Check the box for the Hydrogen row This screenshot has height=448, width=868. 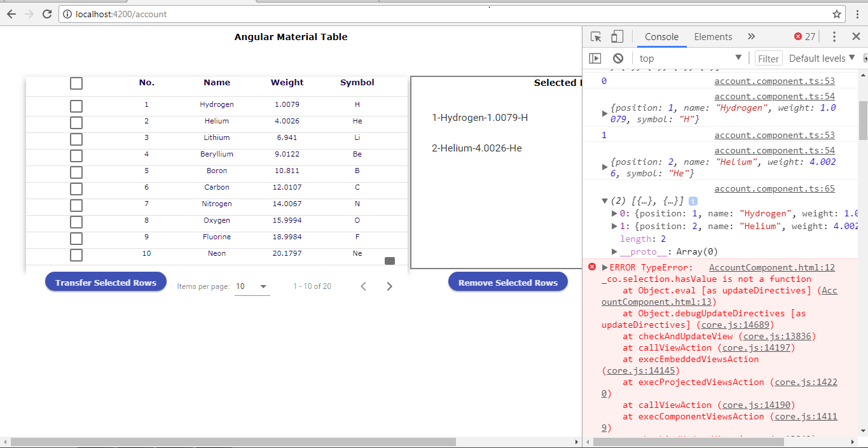(76, 106)
